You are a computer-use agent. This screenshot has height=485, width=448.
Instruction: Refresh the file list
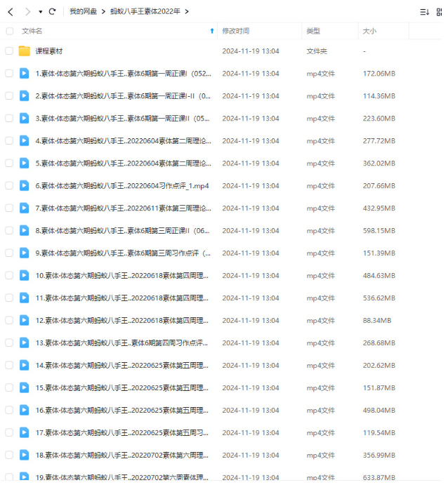click(52, 12)
